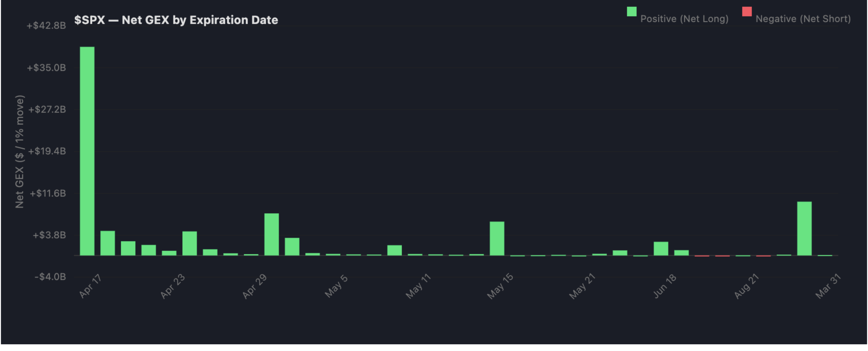
Task: Click the May 5 x-axis label
Action: (x=336, y=286)
